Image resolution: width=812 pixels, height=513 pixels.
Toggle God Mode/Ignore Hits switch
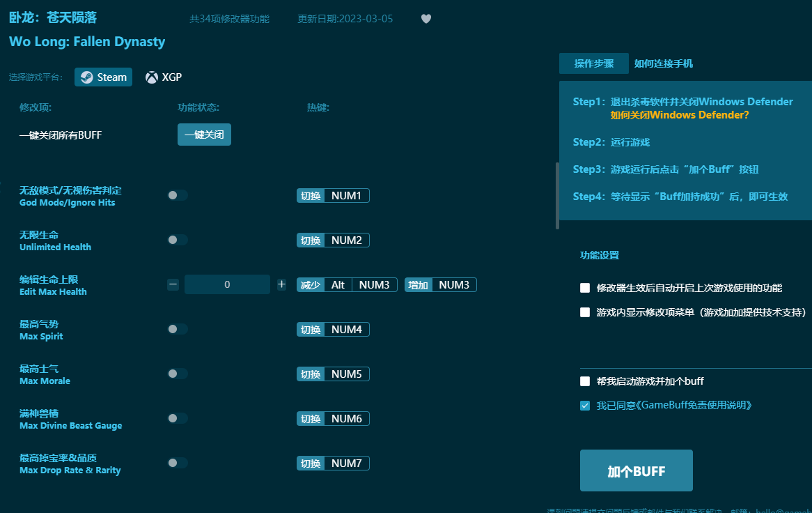tap(178, 195)
